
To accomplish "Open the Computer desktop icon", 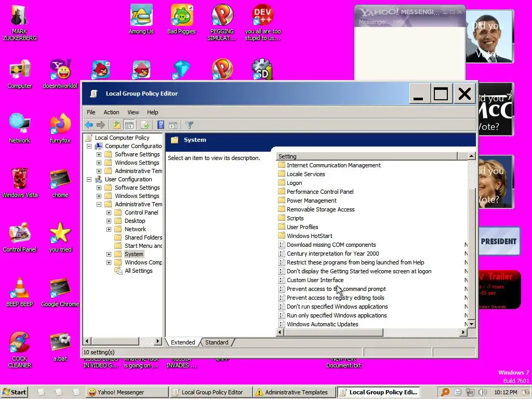I will 20,74.
